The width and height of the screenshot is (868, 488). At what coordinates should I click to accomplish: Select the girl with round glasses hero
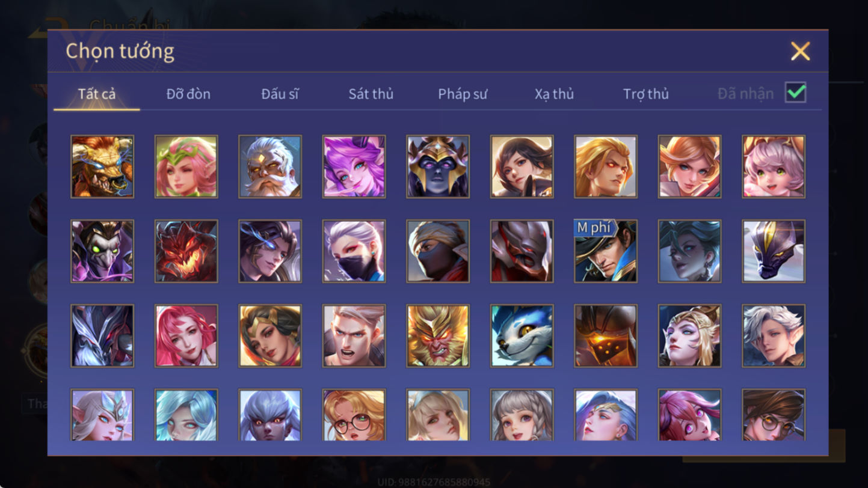354,415
